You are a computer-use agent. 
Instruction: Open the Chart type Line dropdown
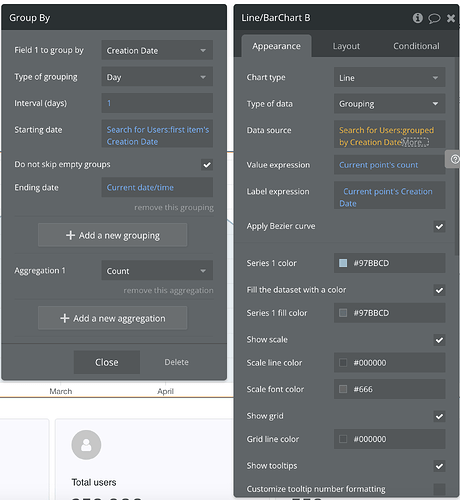389,77
